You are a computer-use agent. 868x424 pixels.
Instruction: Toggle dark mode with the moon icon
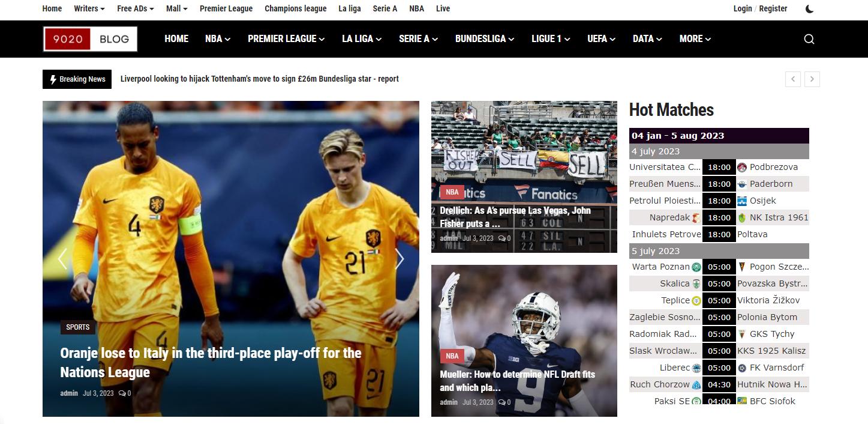[x=809, y=8]
